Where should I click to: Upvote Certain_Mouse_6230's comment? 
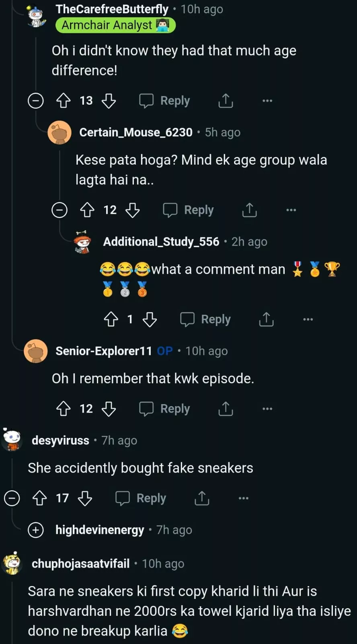[87, 210]
